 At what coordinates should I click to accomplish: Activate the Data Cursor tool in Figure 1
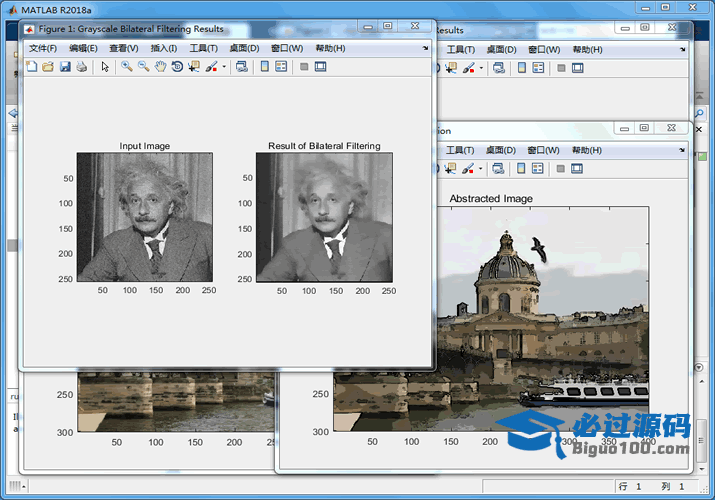point(194,67)
